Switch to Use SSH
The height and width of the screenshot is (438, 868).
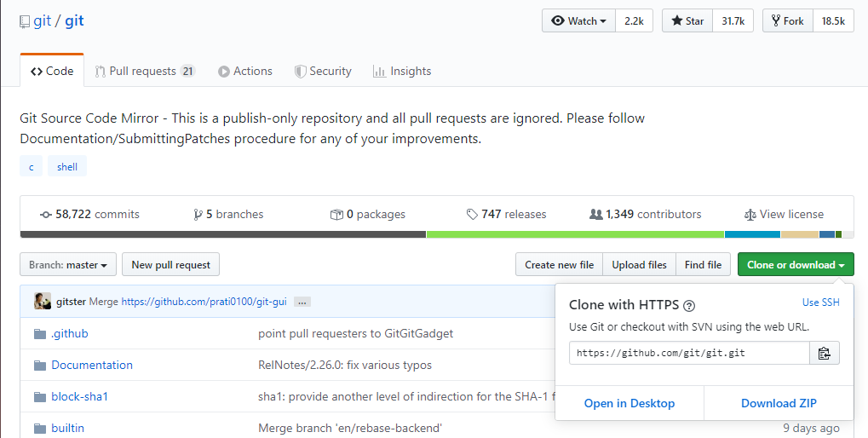pyautogui.click(x=821, y=303)
